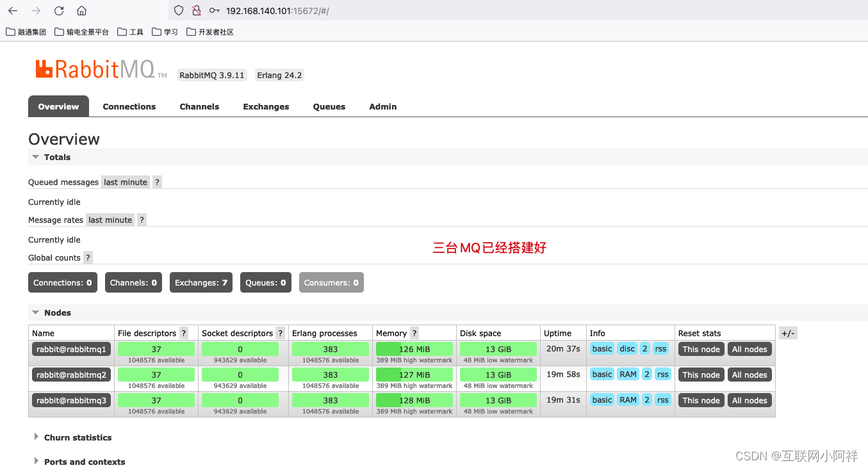
Task: Open help for Global counts
Action: tap(88, 257)
